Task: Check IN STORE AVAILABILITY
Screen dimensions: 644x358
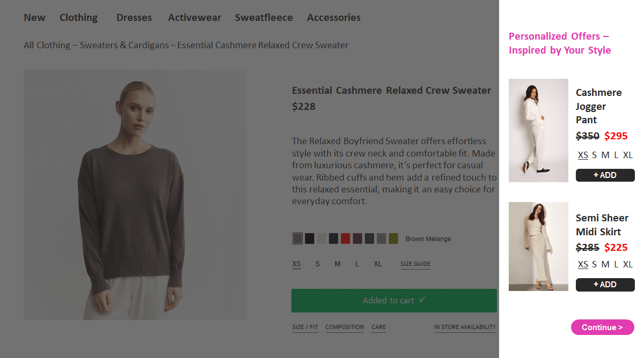Action: [465, 327]
